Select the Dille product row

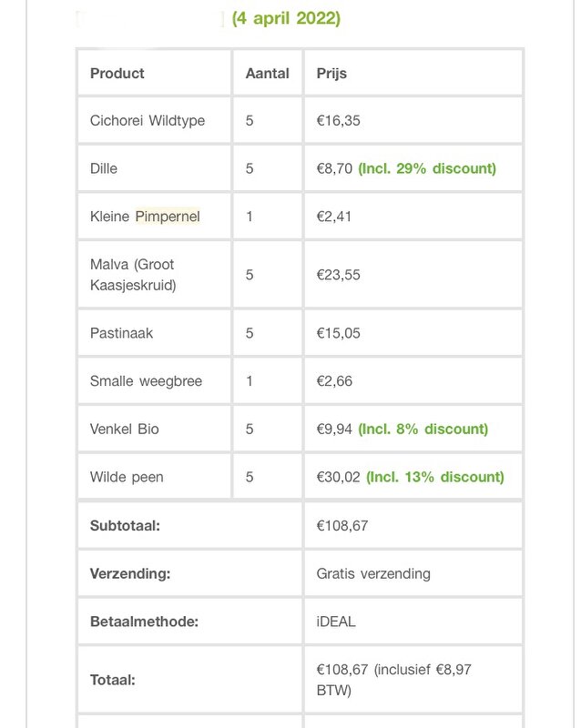(x=301, y=168)
